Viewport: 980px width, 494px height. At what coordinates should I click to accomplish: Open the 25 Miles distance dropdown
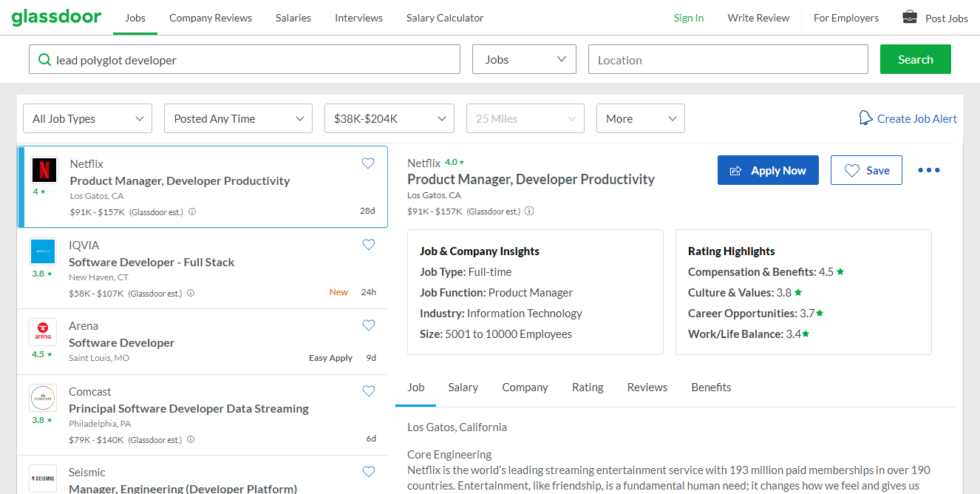coord(525,118)
